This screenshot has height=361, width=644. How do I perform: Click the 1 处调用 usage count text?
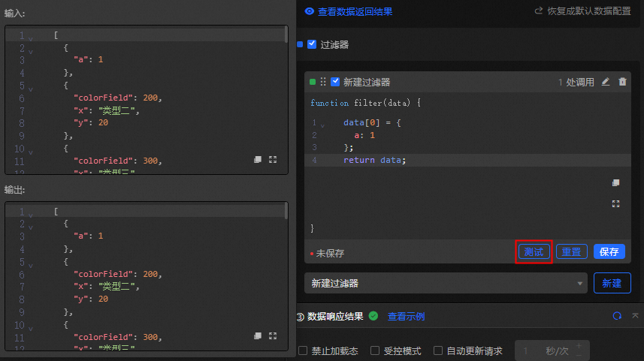[576, 82]
